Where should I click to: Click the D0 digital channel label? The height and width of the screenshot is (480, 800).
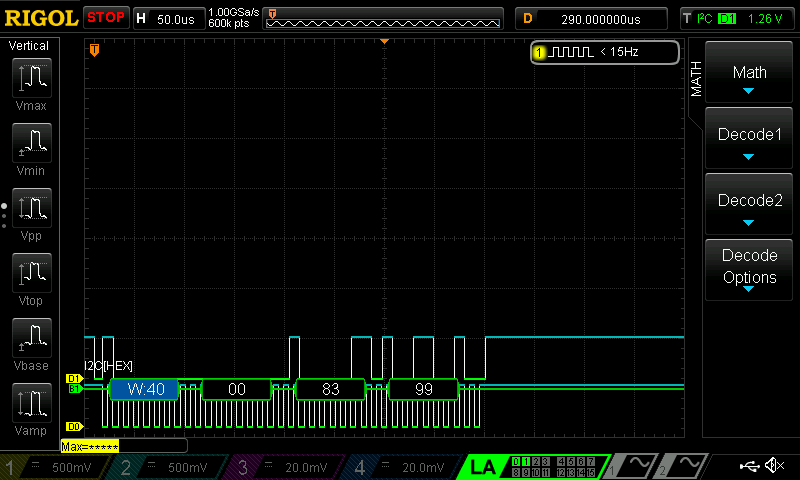[74, 426]
